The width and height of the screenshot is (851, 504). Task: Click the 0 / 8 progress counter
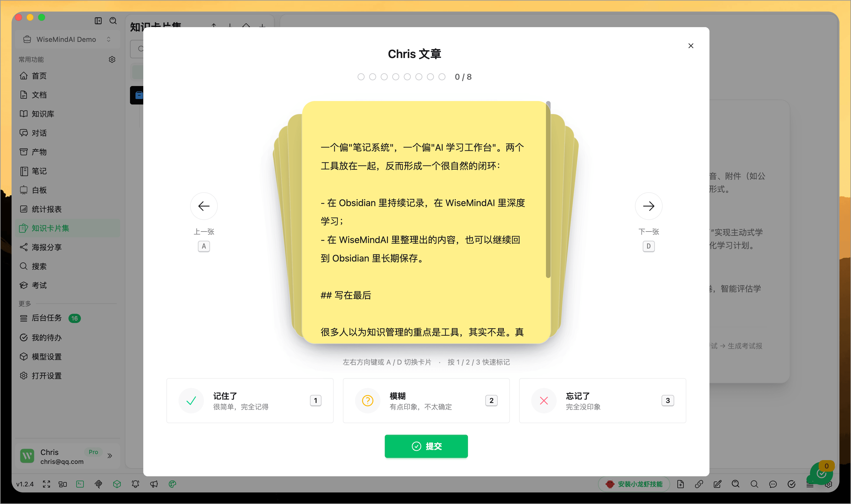[x=463, y=77]
